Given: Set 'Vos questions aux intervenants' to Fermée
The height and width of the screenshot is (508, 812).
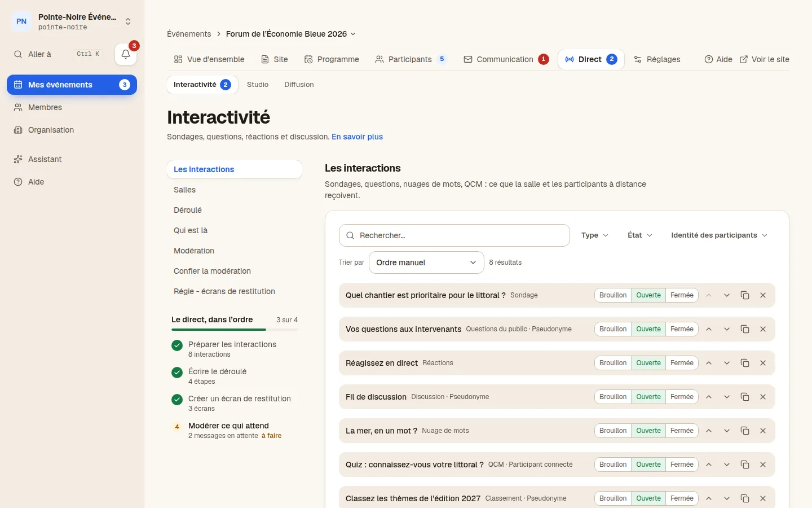Looking at the screenshot, I should (682, 329).
